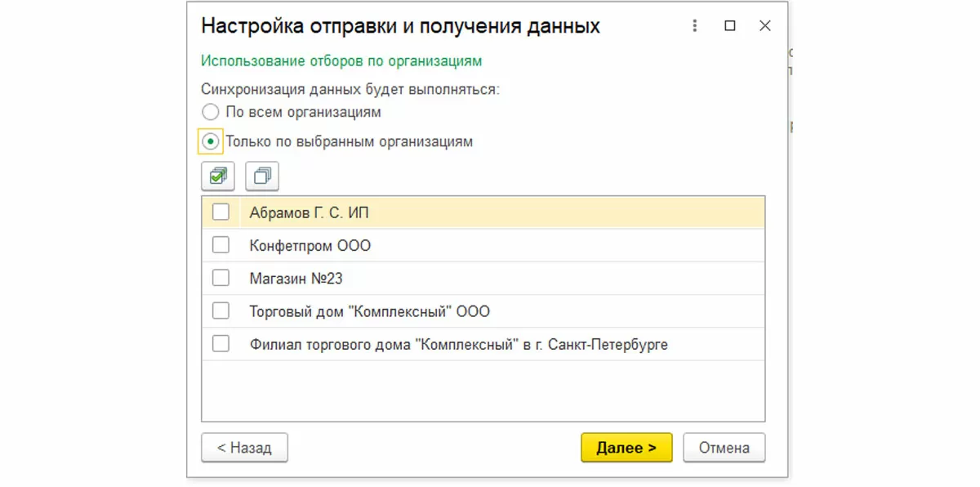Highlight the 'Магазин №23' list entry
The width and height of the screenshot is (980, 487).
pyautogui.click(x=296, y=279)
